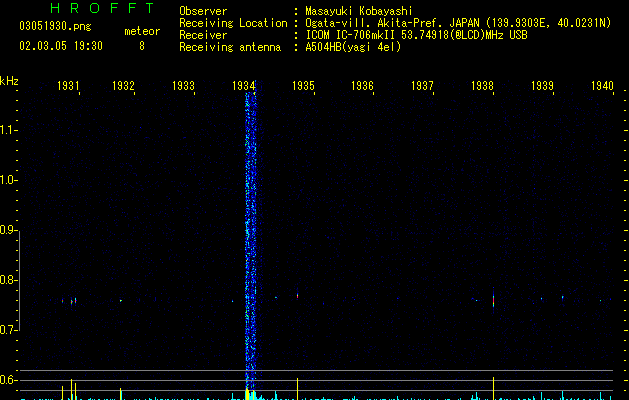Click the meteor count label
Image resolution: width=629 pixels, height=400 pixels.
click(x=142, y=31)
